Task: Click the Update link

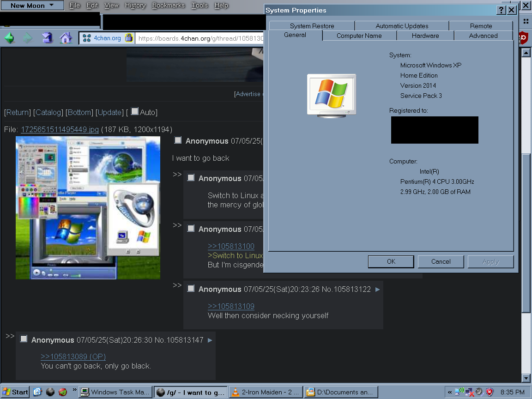Action: [x=109, y=112]
